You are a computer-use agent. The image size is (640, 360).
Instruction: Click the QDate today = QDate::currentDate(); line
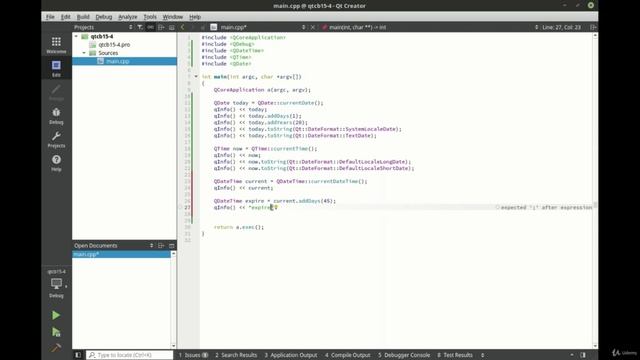268,103
